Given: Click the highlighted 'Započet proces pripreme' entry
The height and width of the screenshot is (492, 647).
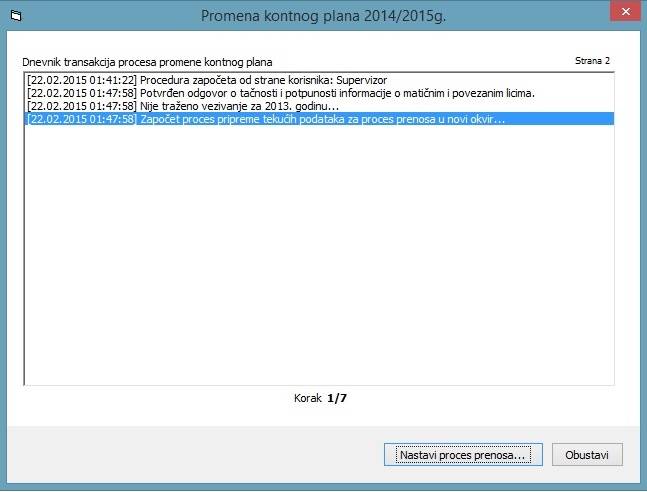Looking at the screenshot, I should point(322,119).
